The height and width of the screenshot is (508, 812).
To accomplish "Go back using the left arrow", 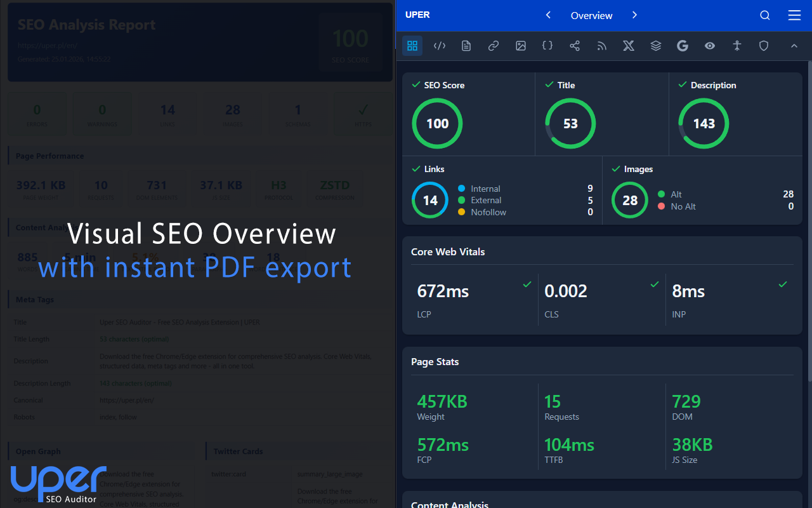I will tap(548, 15).
